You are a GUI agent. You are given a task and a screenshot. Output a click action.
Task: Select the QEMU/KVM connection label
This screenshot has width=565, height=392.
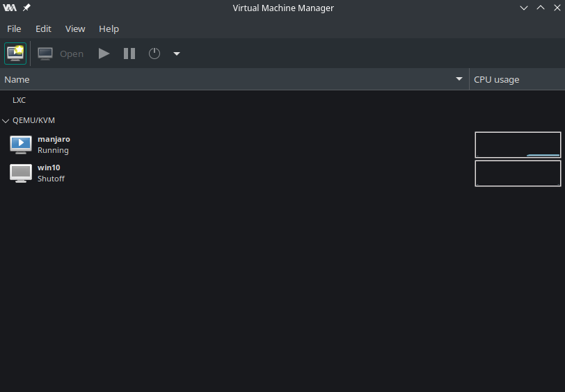coord(33,120)
